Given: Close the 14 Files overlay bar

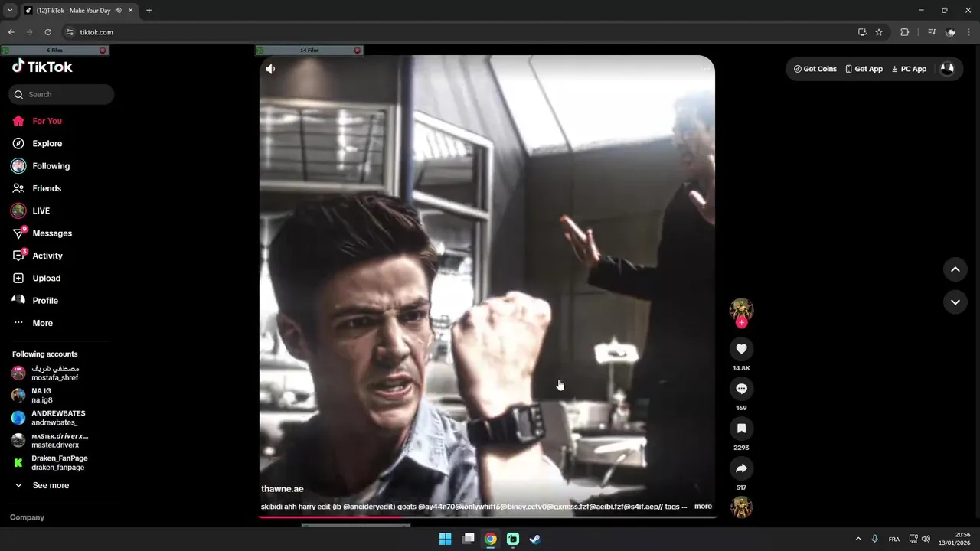Looking at the screenshot, I should point(357,51).
